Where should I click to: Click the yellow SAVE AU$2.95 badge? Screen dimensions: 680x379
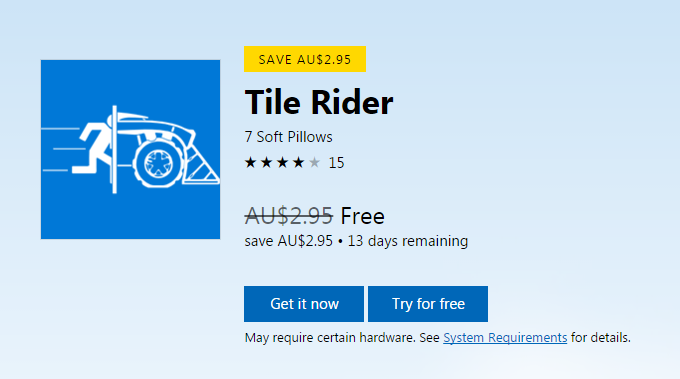(305, 59)
